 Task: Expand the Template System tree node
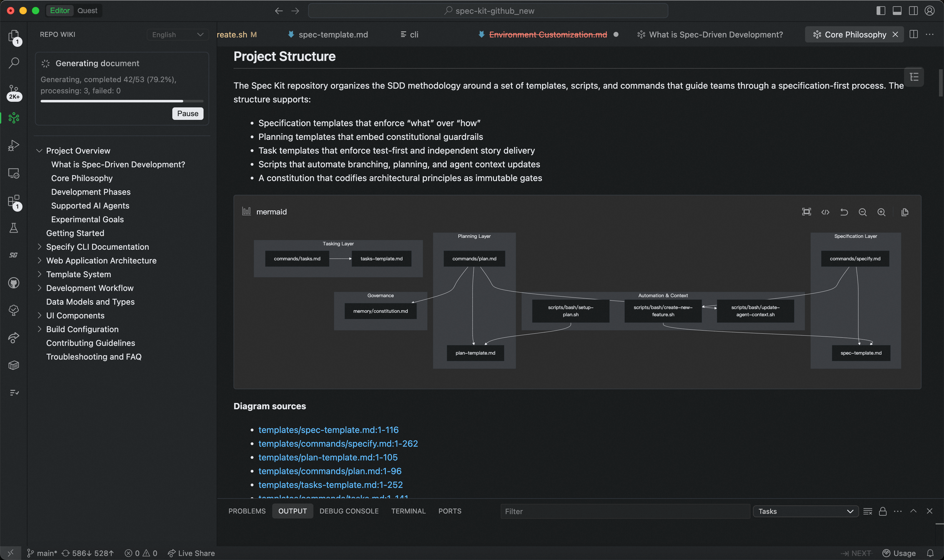tap(39, 274)
